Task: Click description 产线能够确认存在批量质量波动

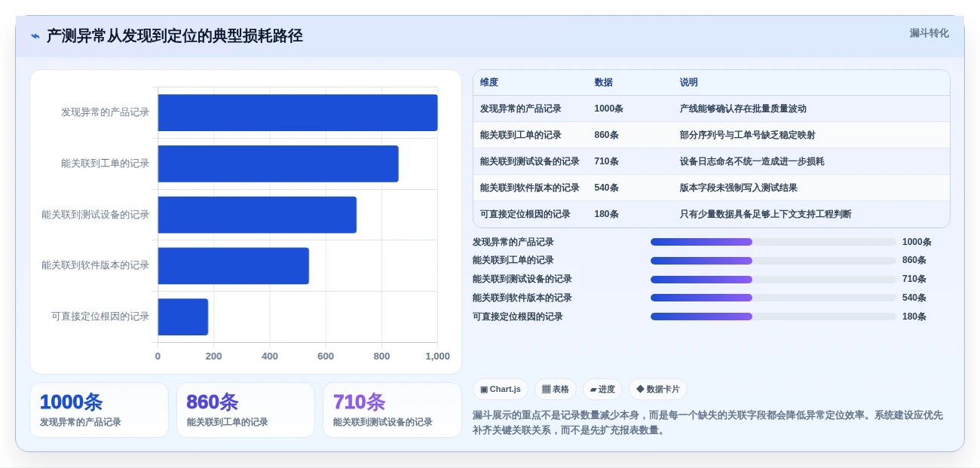Action: coord(743,109)
